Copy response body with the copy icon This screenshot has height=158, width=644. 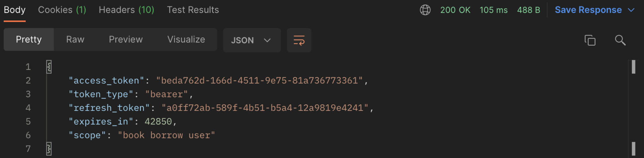pyautogui.click(x=590, y=40)
